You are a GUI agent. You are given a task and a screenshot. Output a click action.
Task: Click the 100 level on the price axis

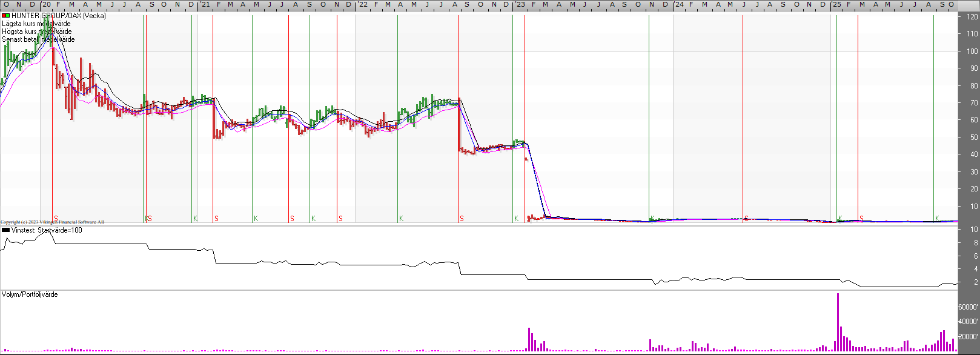pyautogui.click(x=972, y=51)
